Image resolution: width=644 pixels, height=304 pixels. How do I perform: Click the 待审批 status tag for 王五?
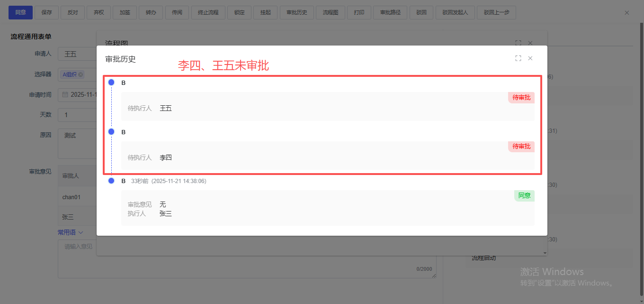click(521, 98)
